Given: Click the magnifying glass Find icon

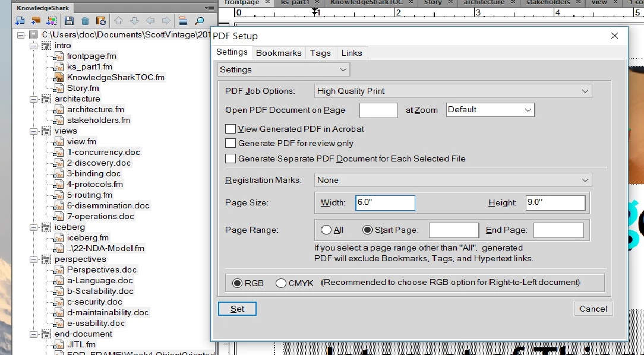Looking at the screenshot, I should (199, 21).
